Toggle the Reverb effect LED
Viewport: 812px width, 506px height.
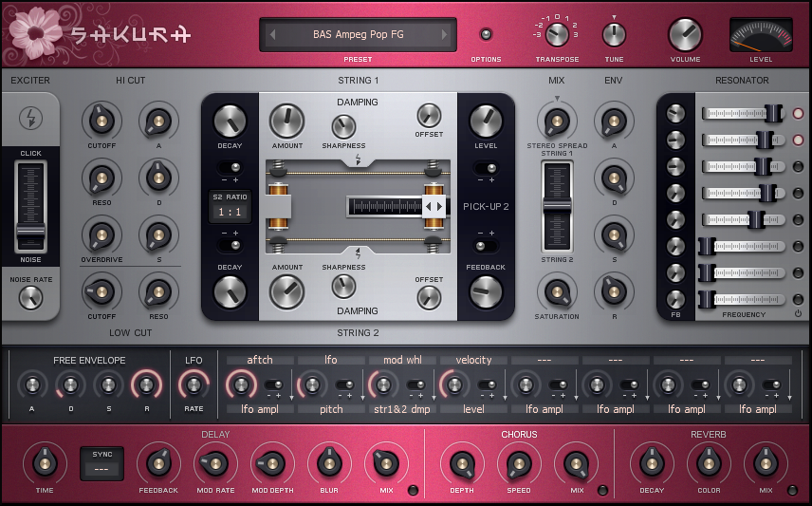[792, 491]
